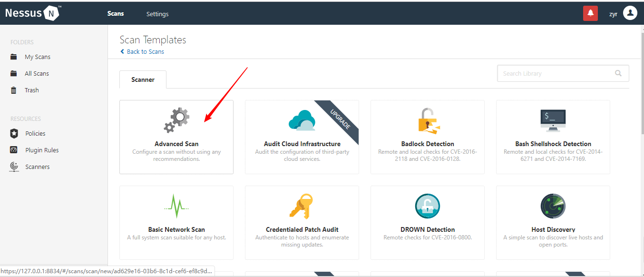Open the red notifications bell
644x277 pixels.
pos(590,13)
